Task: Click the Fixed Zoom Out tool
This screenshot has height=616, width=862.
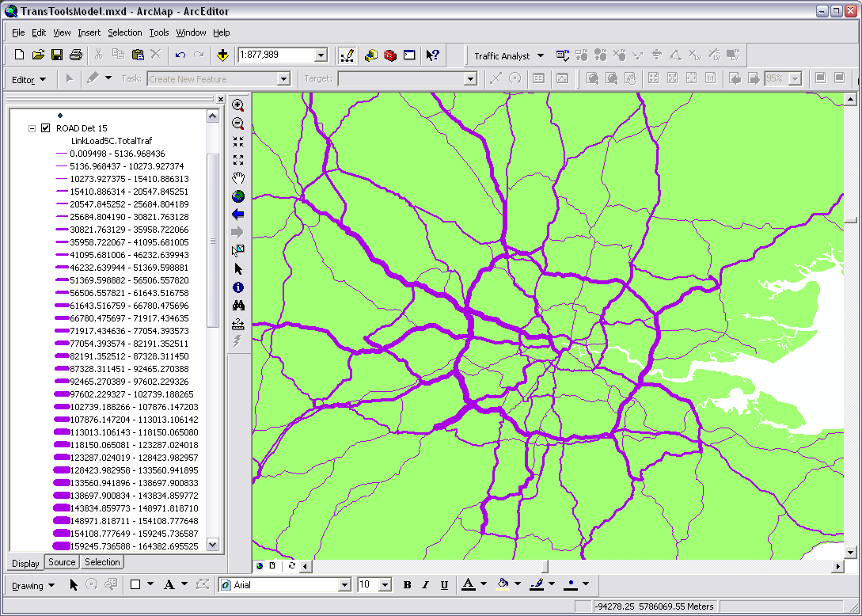Action: point(238,160)
